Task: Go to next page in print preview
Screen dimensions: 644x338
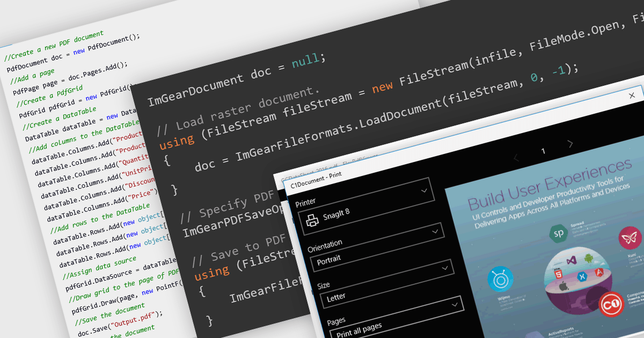Action: point(570,143)
